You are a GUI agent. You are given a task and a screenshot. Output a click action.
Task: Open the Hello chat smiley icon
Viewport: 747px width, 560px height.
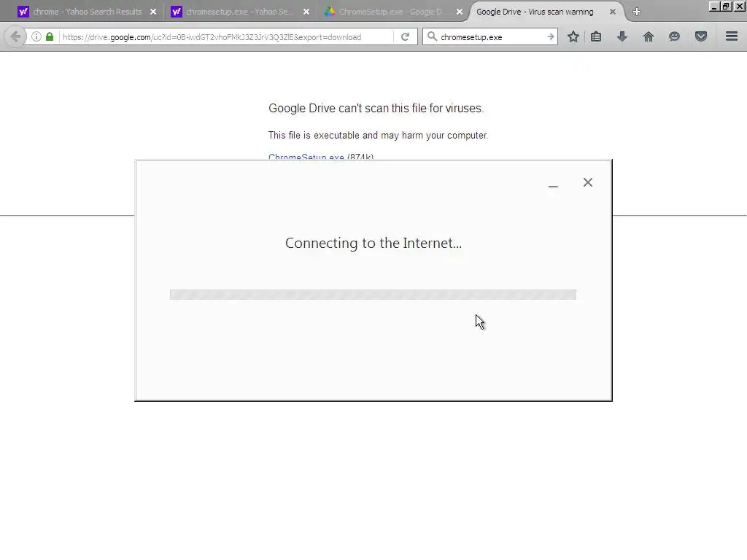(x=674, y=36)
